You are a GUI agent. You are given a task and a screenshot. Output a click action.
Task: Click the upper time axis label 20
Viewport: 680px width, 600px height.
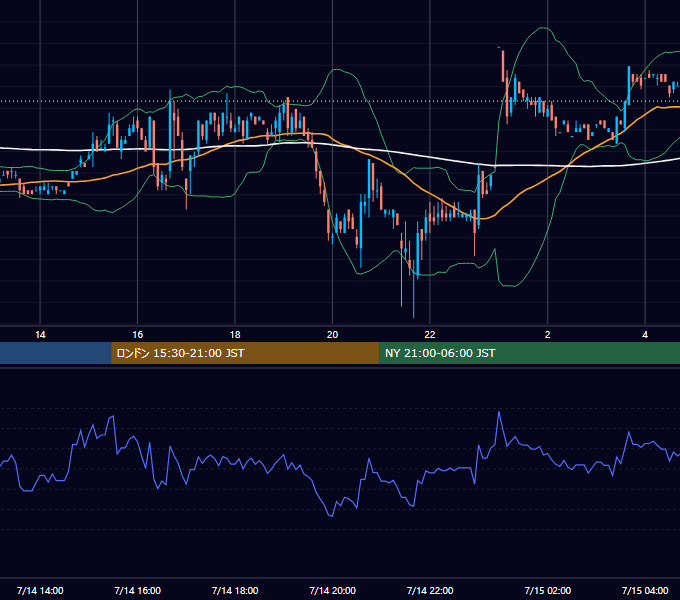[332, 335]
